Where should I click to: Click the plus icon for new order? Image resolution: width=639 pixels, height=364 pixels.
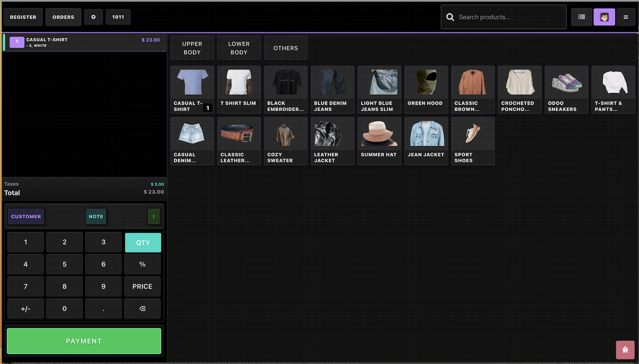[x=94, y=17]
